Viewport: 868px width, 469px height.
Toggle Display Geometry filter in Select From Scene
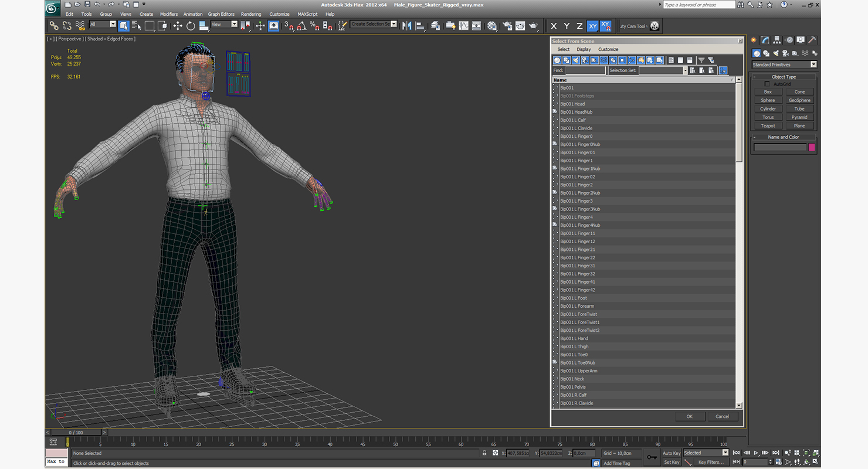click(x=557, y=60)
